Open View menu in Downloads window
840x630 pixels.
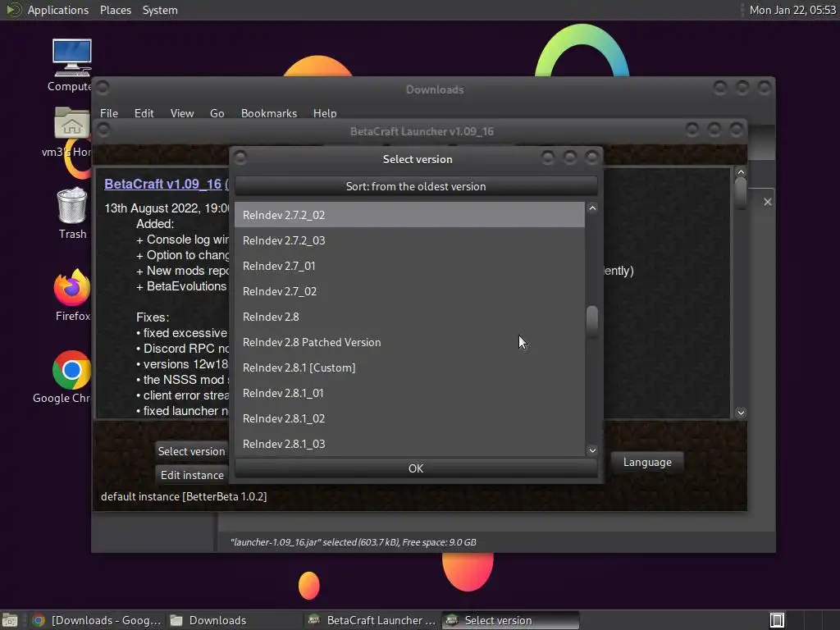182,113
